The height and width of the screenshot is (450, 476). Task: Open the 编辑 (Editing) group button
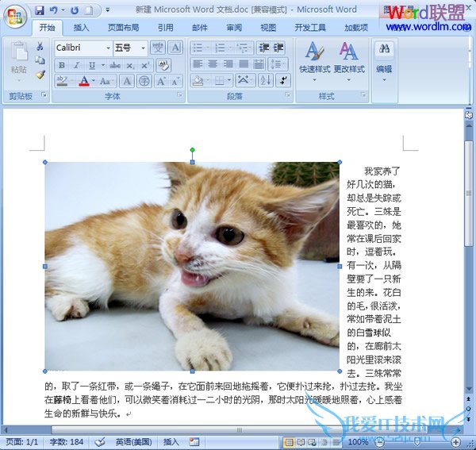pos(384,62)
